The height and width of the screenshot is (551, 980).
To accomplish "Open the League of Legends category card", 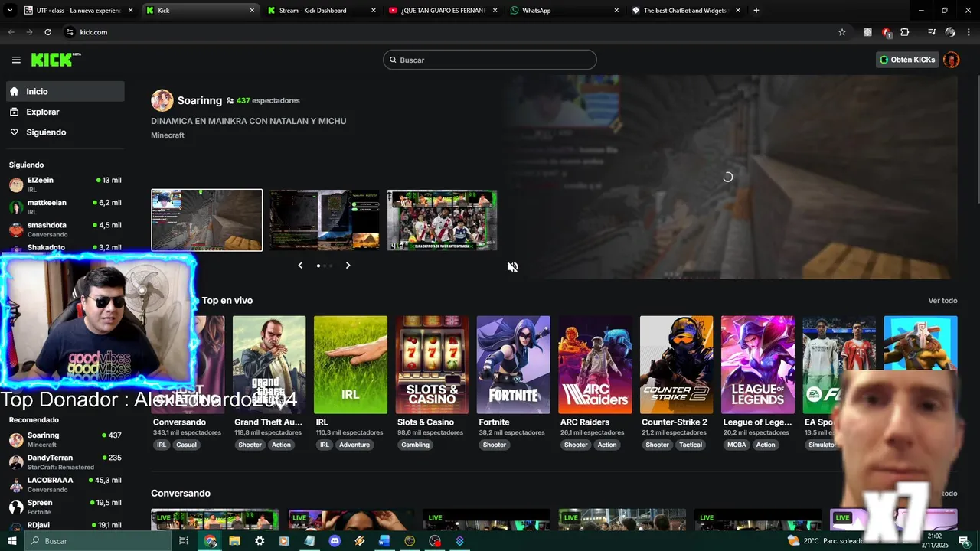I will click(758, 365).
